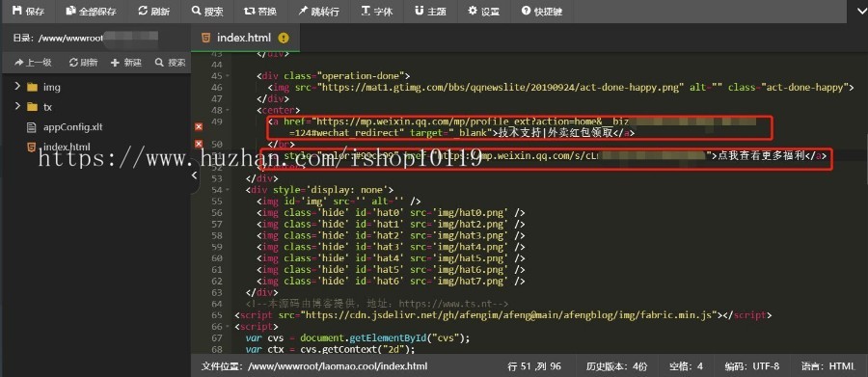The width and height of the screenshot is (868, 377).
Task: Select the tx folder in the file tree
Action: (x=47, y=107)
